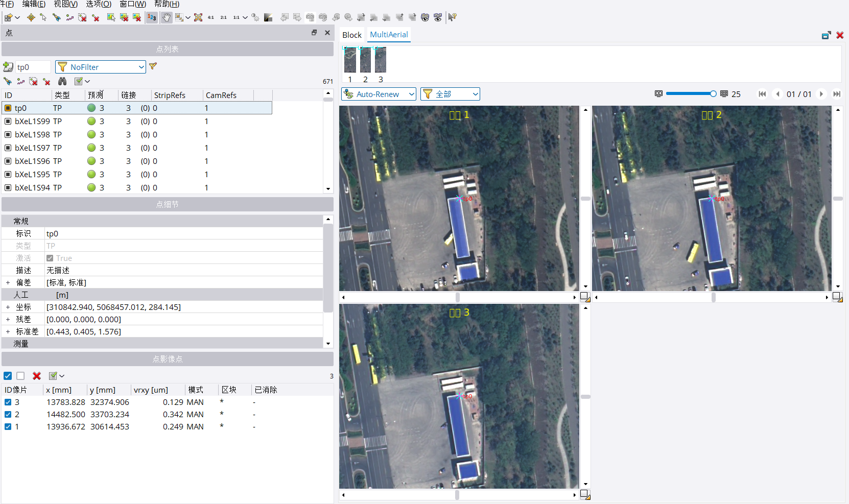Viewport: 849px width, 504px height.
Task: Toggle checkbox for image 3 in image points table
Action: click(8, 402)
